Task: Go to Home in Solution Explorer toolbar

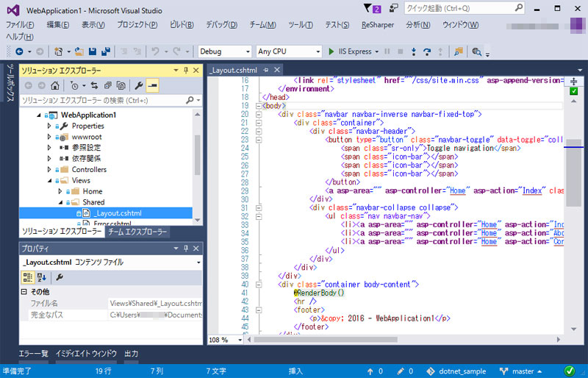Action: coord(55,85)
